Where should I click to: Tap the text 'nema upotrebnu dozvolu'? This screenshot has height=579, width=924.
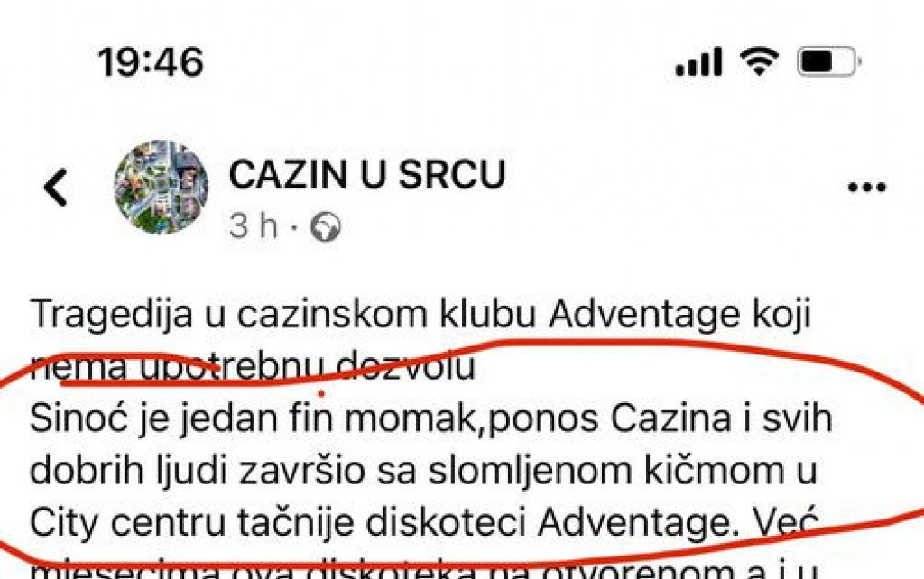[x=253, y=367]
